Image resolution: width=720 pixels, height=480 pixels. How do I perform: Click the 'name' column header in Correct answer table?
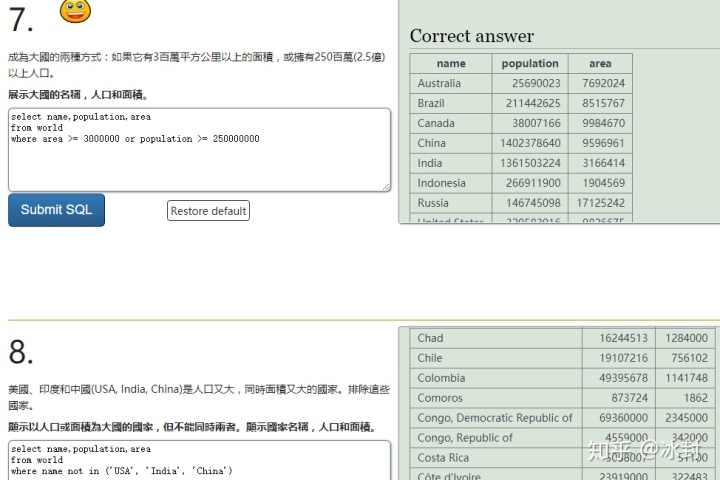(451, 63)
